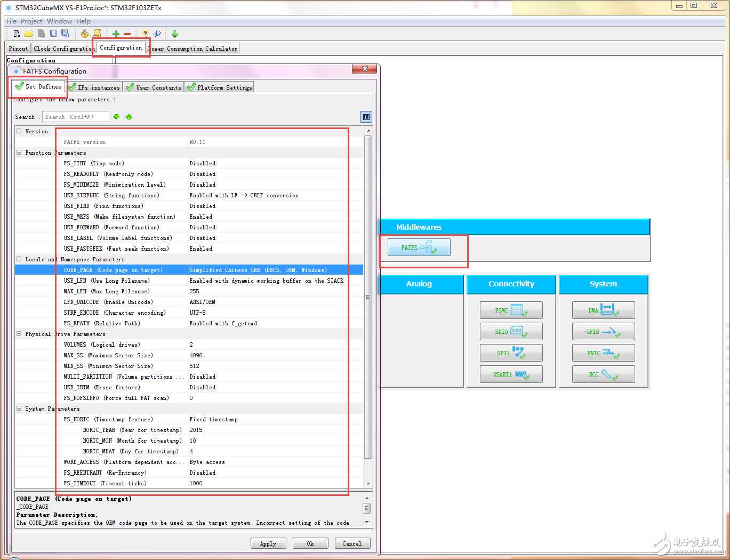Toggle the parameter list view icon
This screenshot has height=560, width=730.
pyautogui.click(x=366, y=117)
